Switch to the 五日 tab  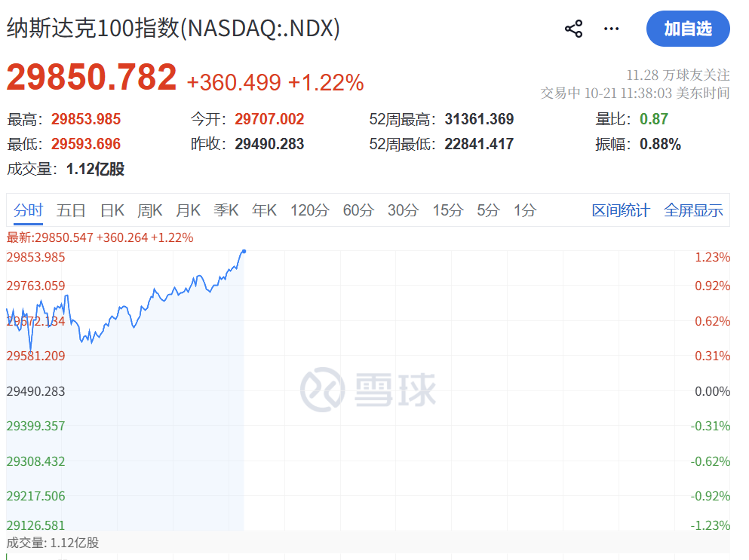71,210
